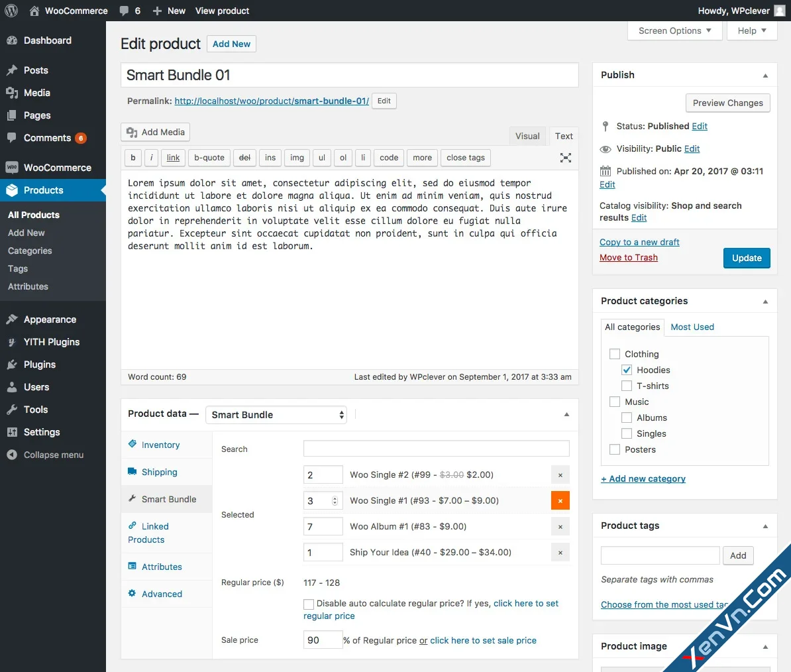The image size is (791, 672).
Task: Open the Add Media dialog
Action: tap(154, 132)
